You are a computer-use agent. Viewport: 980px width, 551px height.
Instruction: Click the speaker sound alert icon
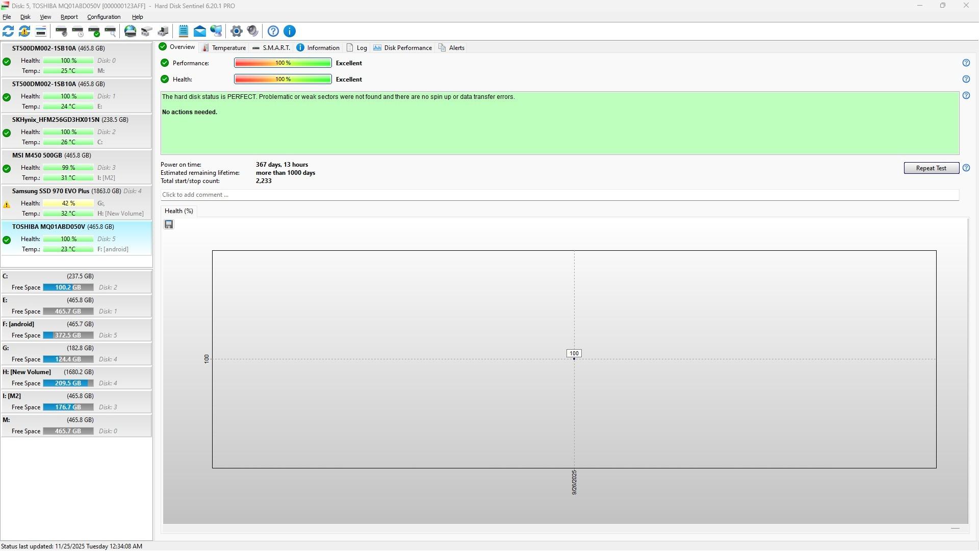[x=253, y=32]
